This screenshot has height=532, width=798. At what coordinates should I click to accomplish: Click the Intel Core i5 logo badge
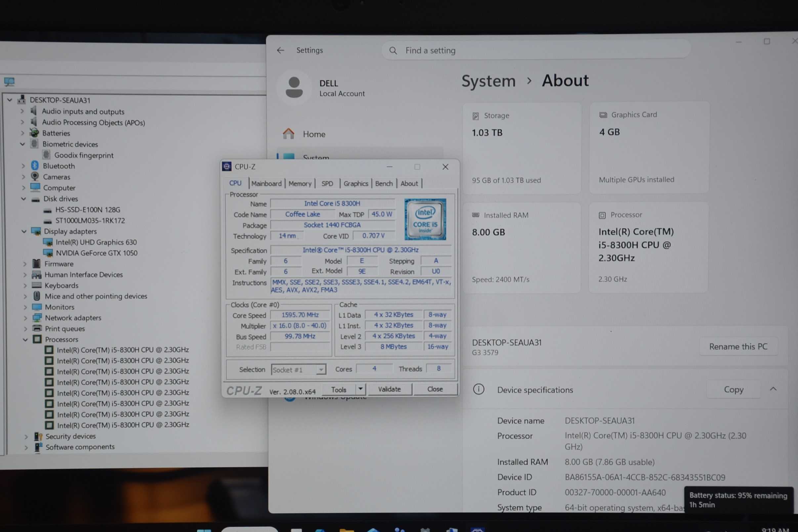(x=425, y=219)
